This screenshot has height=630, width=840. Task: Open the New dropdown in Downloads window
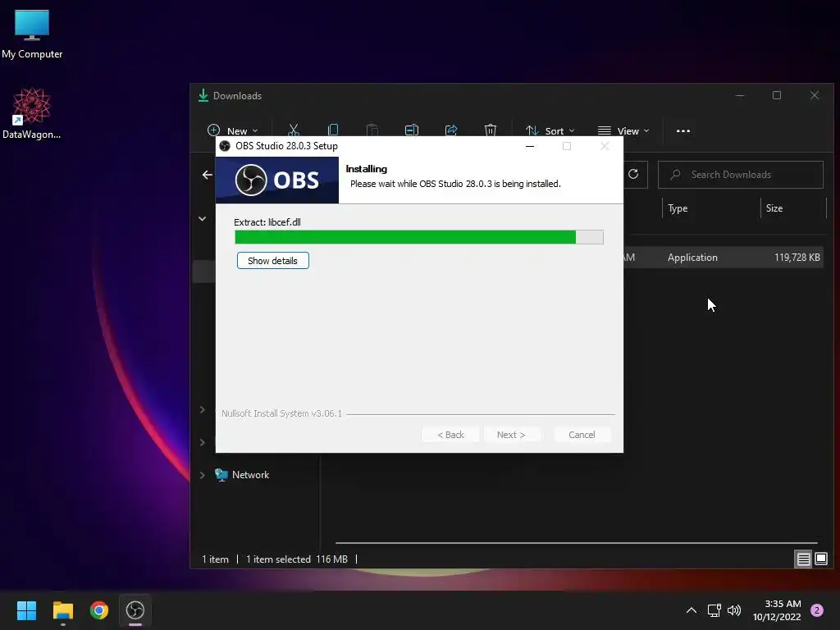click(233, 130)
